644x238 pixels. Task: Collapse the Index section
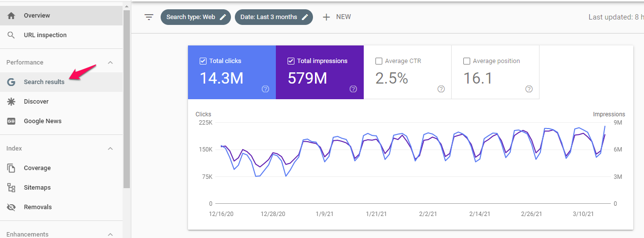[x=110, y=149]
